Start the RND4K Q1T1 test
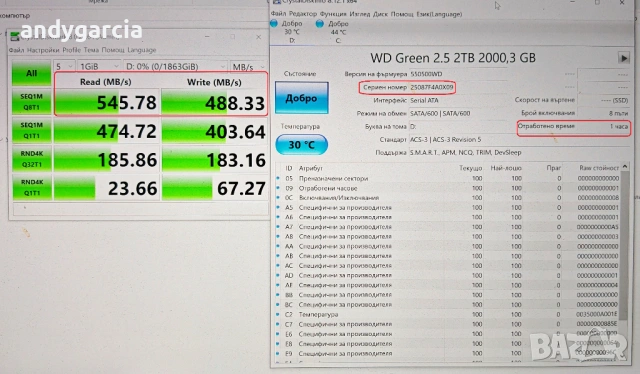640x374 pixels. pyautogui.click(x=31, y=187)
